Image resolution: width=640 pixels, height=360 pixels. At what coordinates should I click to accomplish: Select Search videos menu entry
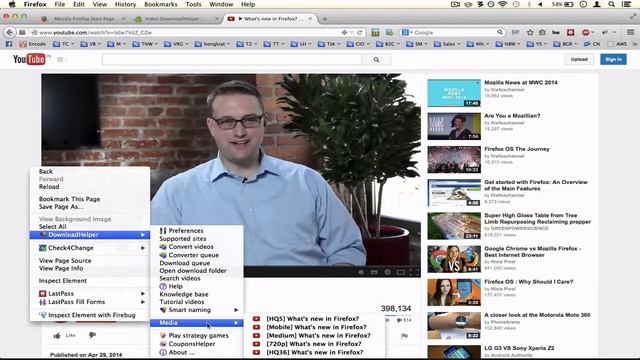tap(197, 278)
